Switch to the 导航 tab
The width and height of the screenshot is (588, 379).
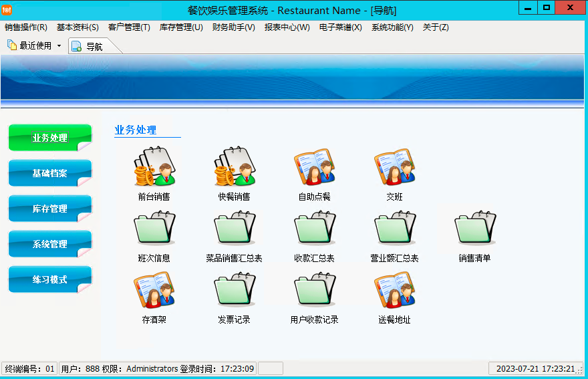94,46
